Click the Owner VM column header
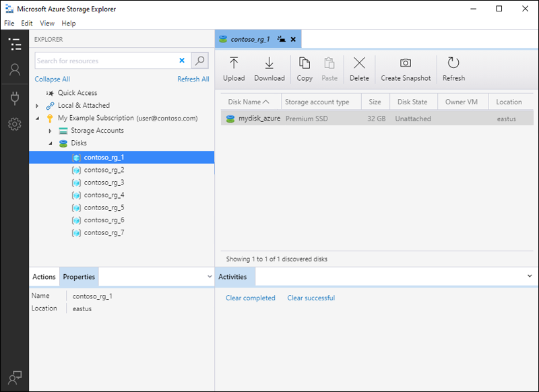This screenshot has height=392, width=539. tap(462, 102)
